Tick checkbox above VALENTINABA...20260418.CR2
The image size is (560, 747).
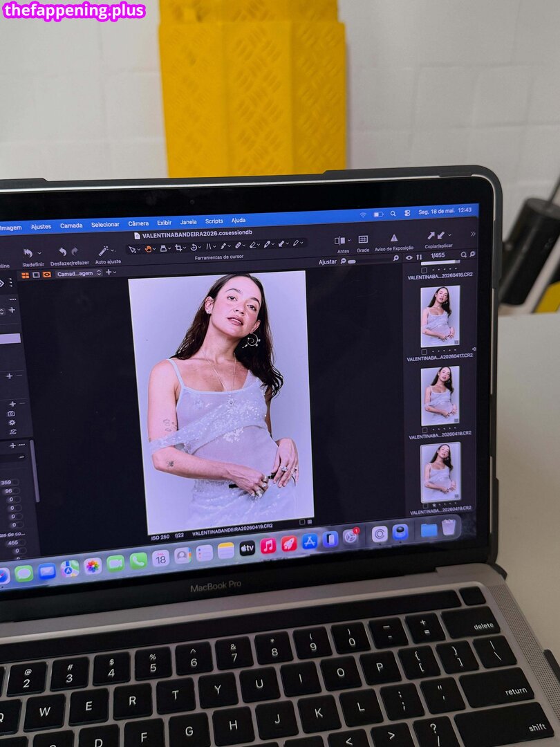(x=424, y=430)
